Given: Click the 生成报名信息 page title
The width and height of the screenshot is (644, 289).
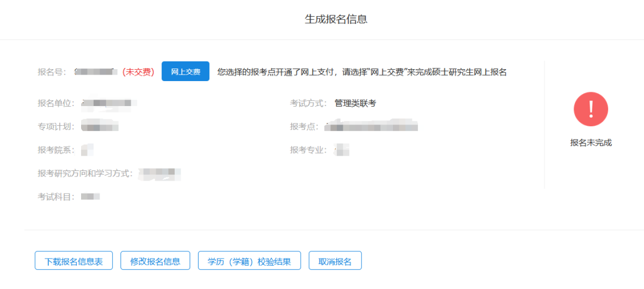Looking at the screenshot, I should 336,19.
